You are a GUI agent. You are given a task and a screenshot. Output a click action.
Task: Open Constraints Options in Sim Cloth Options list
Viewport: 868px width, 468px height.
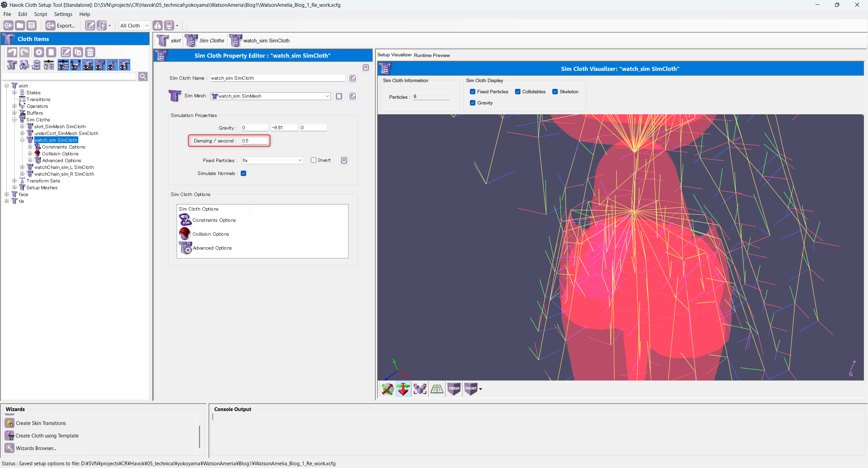coord(208,220)
